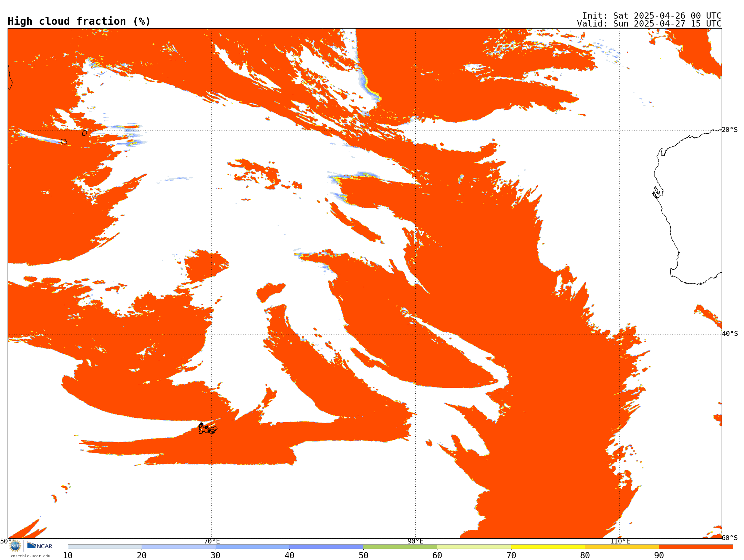The height and width of the screenshot is (560, 744).
Task: Click the 60–70 pale yellow colorbar swatch
Action: coord(474,547)
